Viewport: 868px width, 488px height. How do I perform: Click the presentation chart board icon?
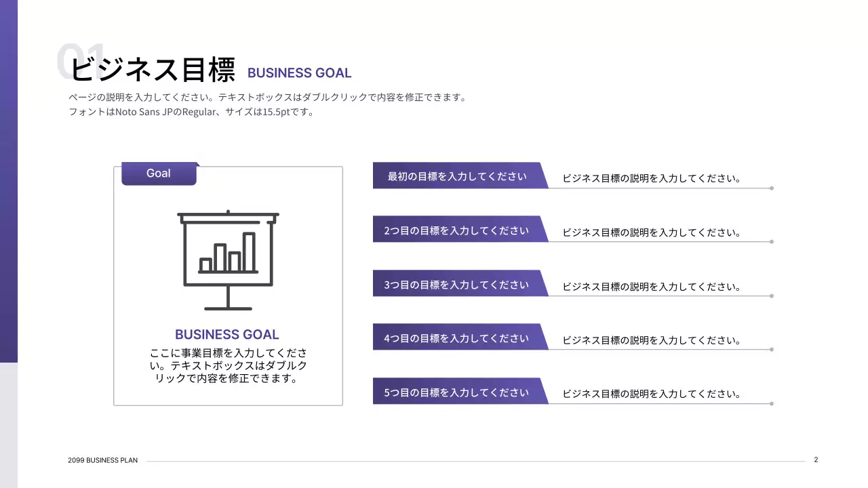pyautogui.click(x=228, y=261)
